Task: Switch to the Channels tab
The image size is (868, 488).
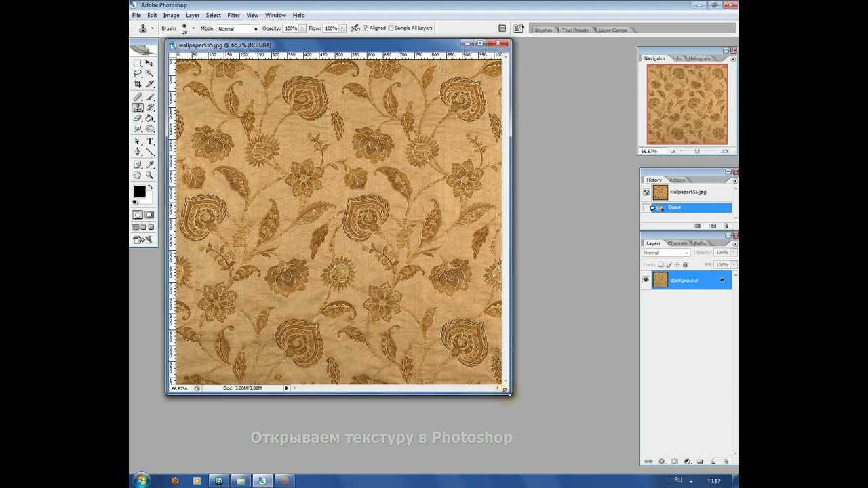Action: (x=677, y=243)
